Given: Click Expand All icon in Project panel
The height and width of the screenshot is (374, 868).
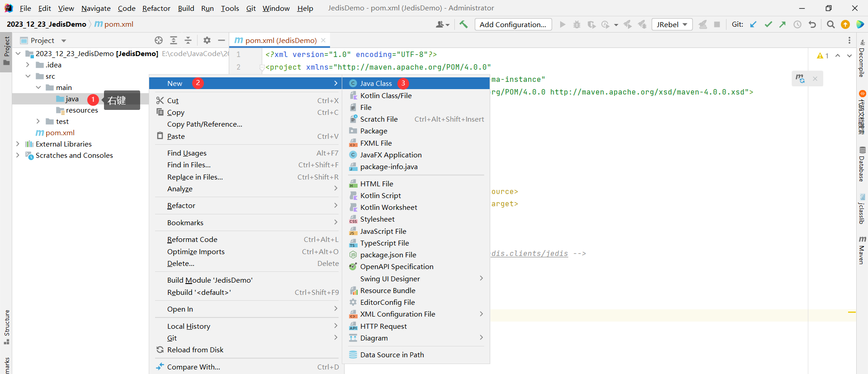Looking at the screenshot, I should point(174,40).
